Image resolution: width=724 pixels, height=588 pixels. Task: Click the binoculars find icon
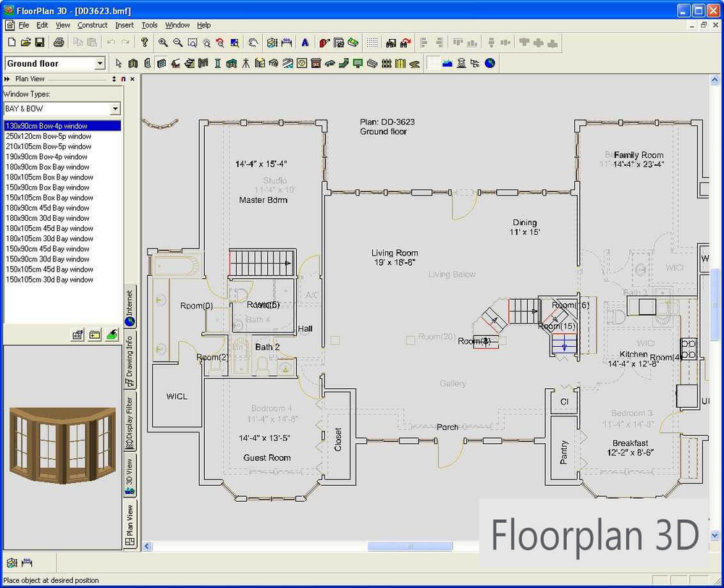tap(392, 43)
